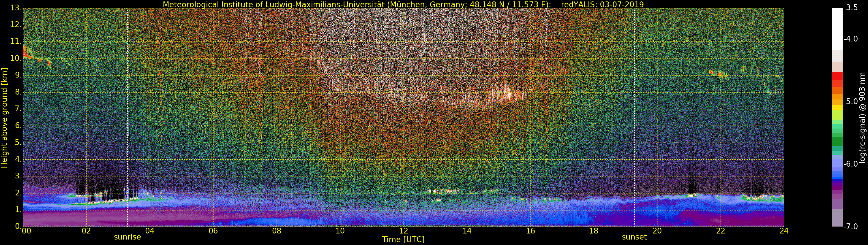Click the height axis tick label '9.'
Screen dimensions: 868x245
(x=18, y=75)
